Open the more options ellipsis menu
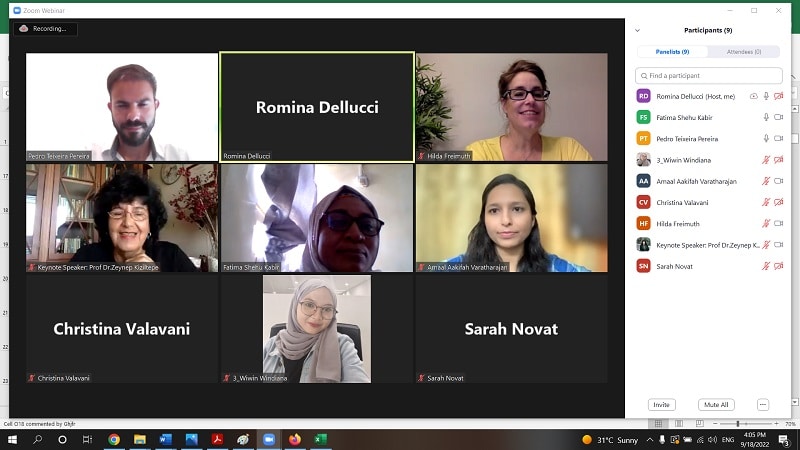Image resolution: width=800 pixels, height=450 pixels. click(763, 405)
